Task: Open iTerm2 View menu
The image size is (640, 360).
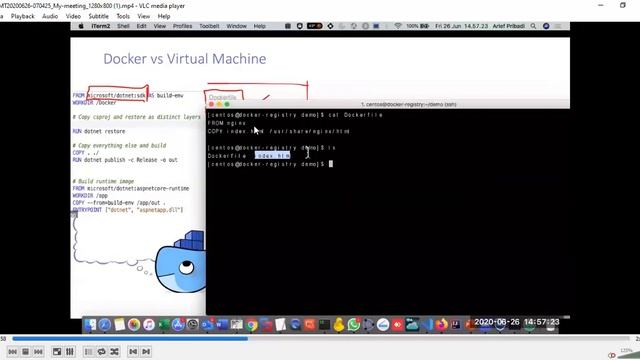Action: pyautogui.click(x=160, y=26)
